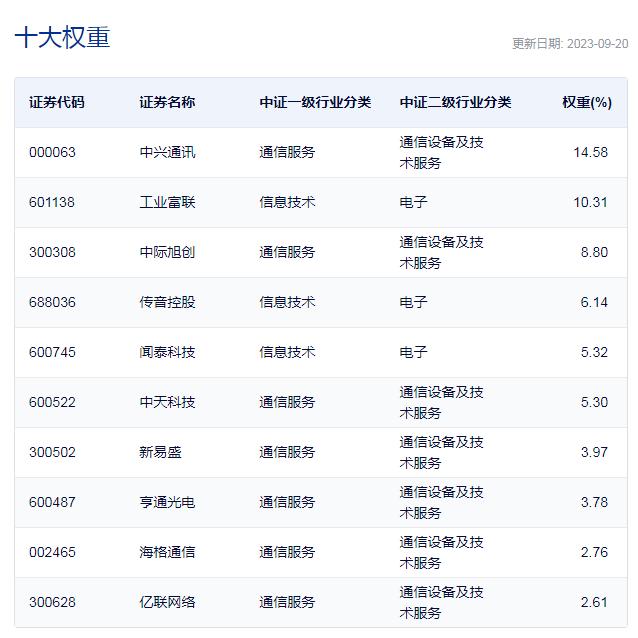Click 通信服务 in the 中兴通讯 row
This screenshot has height=638, width=638.
[287, 153]
